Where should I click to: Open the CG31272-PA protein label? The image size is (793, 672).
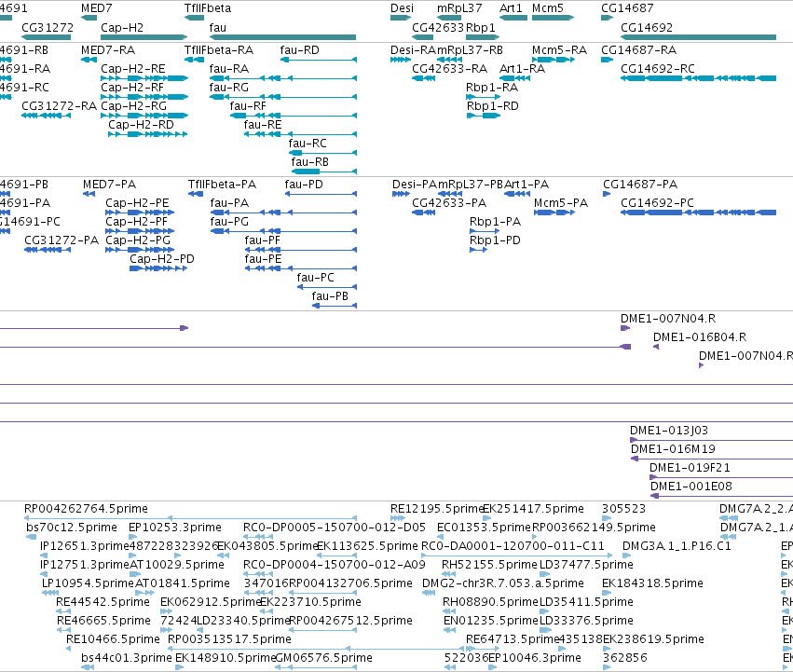pyautogui.click(x=62, y=240)
